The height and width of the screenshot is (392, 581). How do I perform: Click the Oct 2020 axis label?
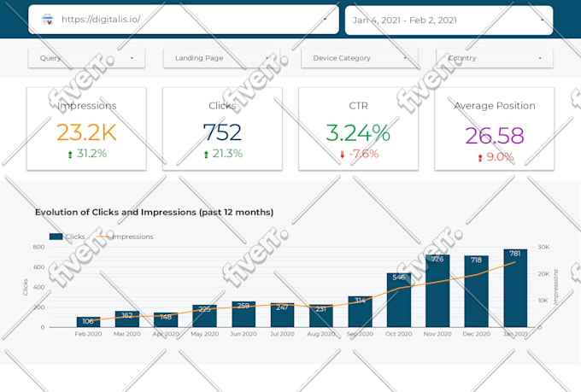click(399, 334)
